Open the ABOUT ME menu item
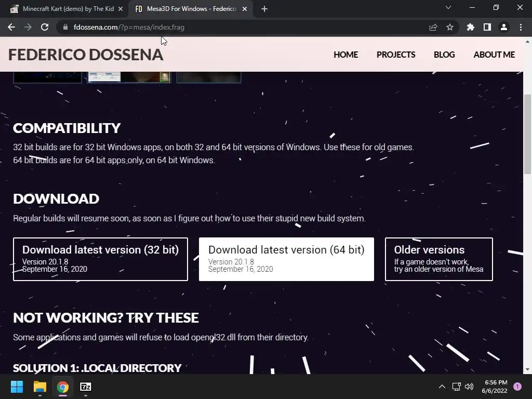This screenshot has width=532, height=399. (494, 55)
